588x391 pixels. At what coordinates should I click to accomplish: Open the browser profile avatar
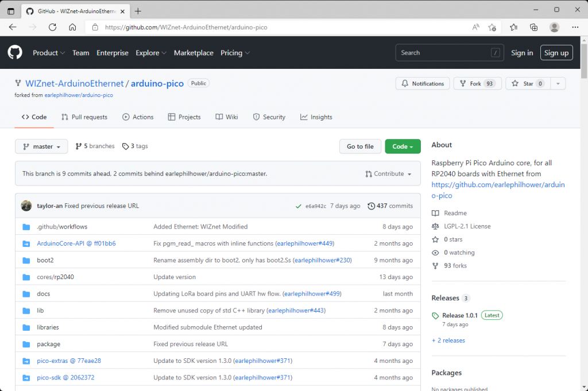click(554, 27)
